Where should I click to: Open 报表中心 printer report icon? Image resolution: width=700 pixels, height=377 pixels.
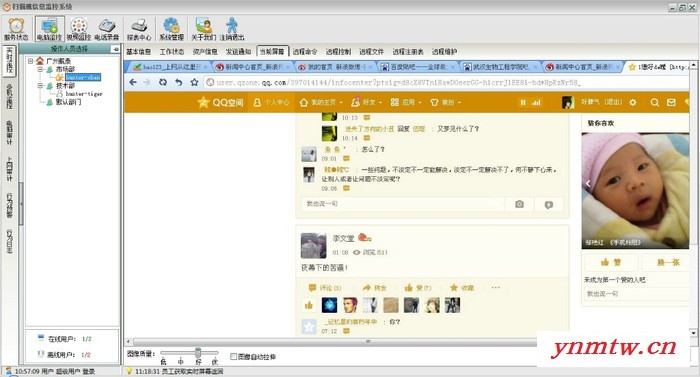coord(139,29)
